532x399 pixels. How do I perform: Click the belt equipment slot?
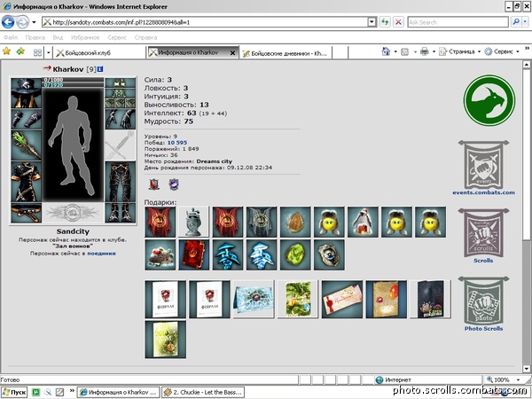point(26,213)
